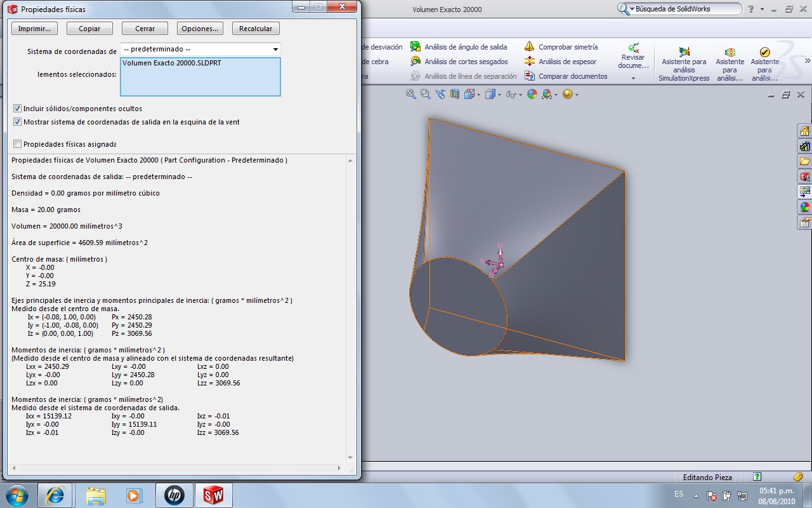Open Appearances color ball tab in task pane
Screen dimensions: 812x508
pos(804,207)
